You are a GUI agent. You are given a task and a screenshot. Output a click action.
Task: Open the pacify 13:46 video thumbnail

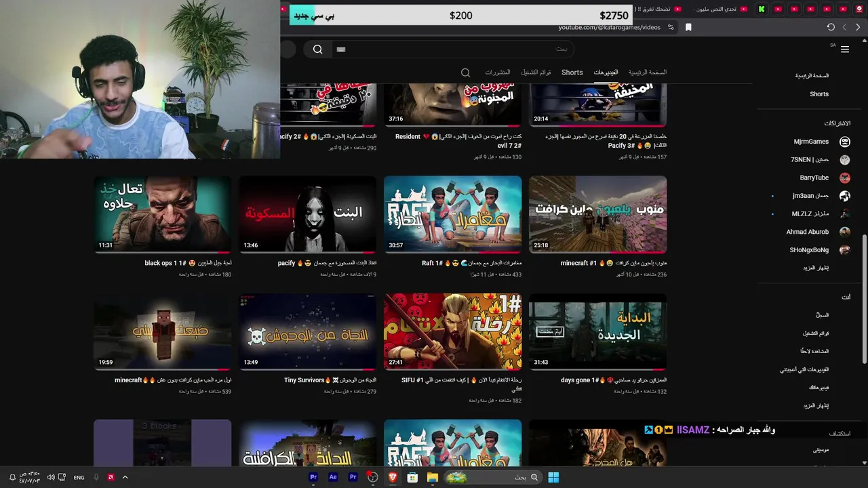coord(307,214)
